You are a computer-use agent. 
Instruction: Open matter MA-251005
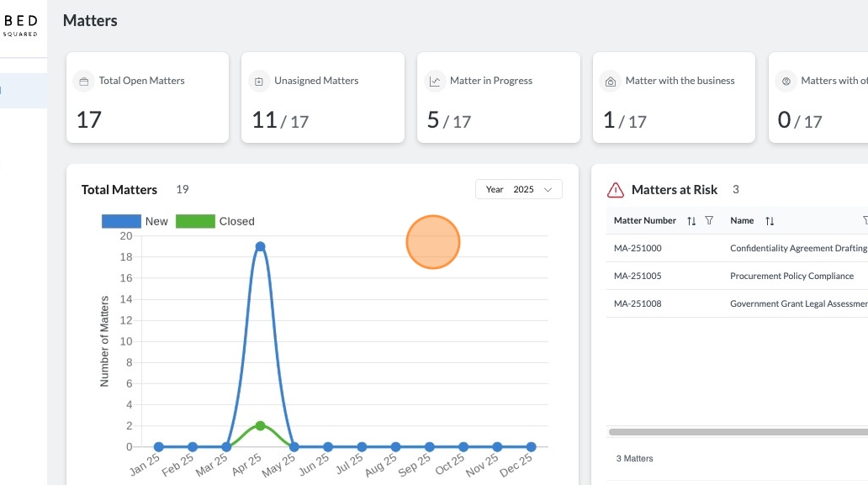[x=638, y=276]
